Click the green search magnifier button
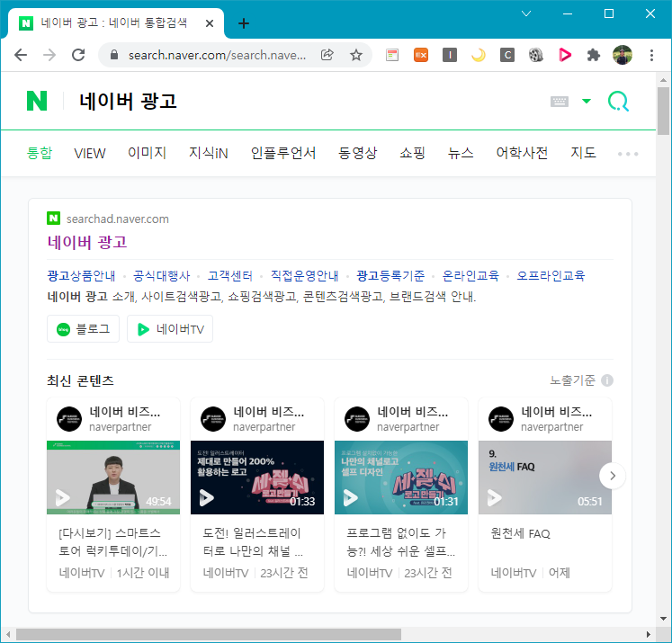The width and height of the screenshot is (672, 643). pos(618,102)
